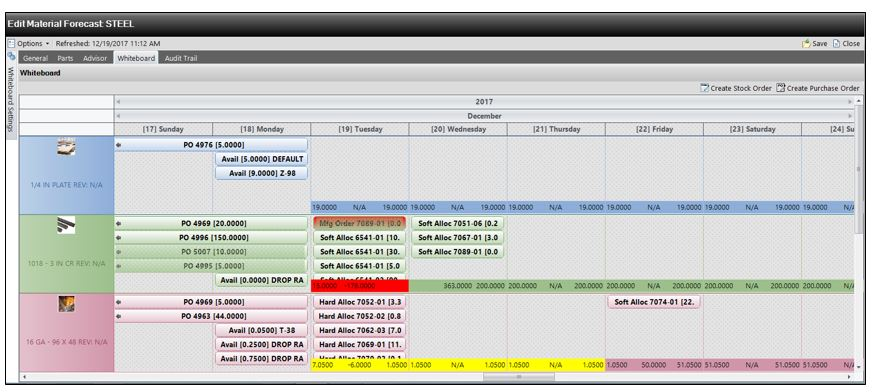
Task: Select Avail [0.7500] DROP RA item
Action: pos(262,359)
